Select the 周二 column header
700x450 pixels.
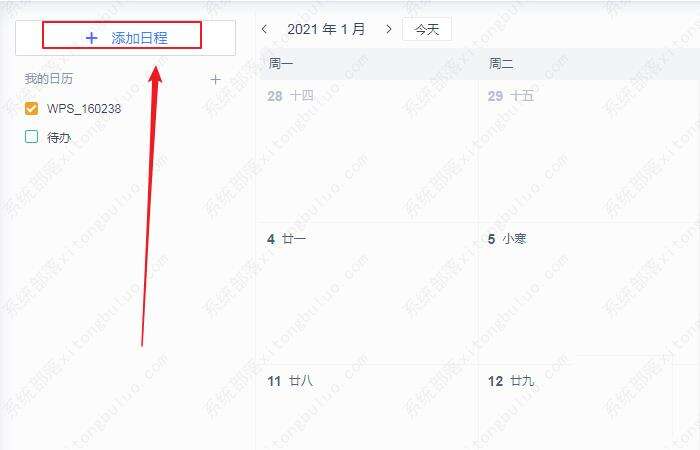tap(501, 64)
